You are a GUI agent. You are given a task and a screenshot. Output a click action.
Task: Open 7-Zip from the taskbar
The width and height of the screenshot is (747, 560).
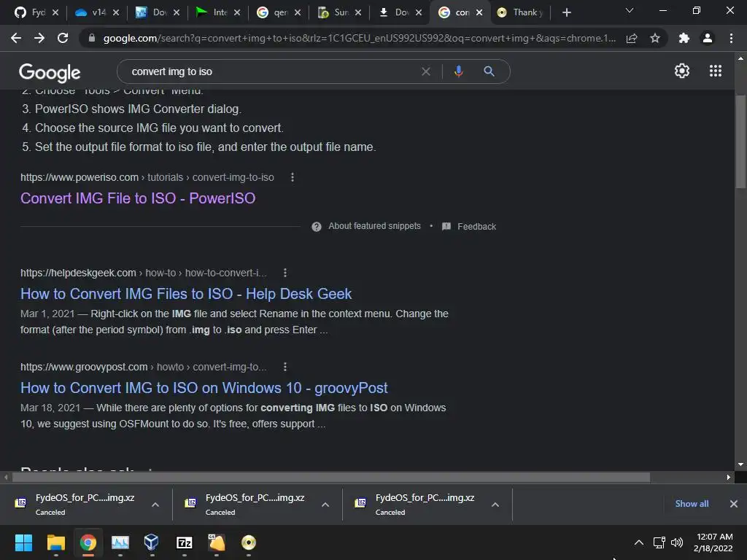[x=185, y=542]
